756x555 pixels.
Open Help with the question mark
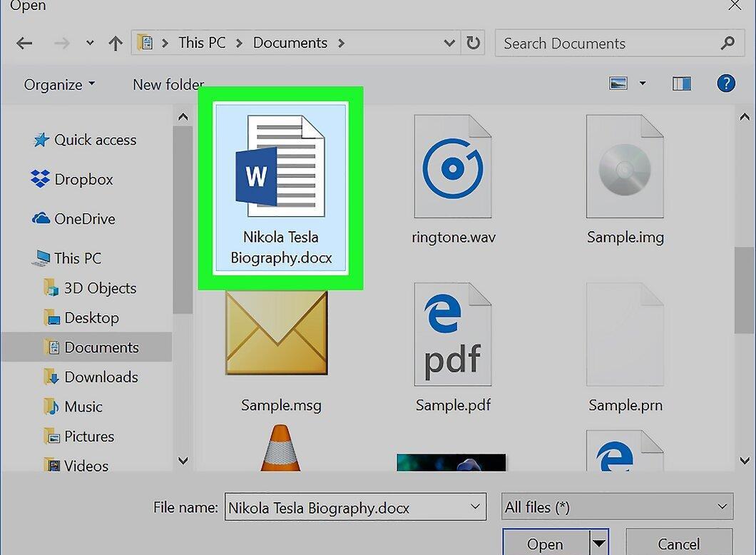(x=726, y=83)
